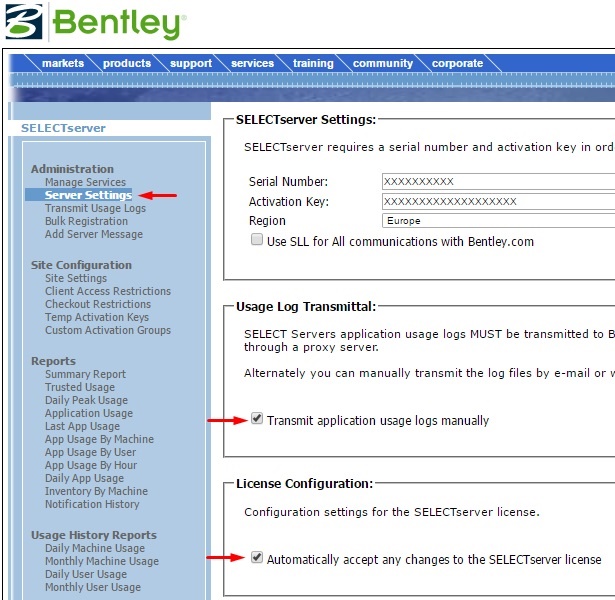
Task: Toggle Transmit application usage logs manually
Action: click(257, 418)
